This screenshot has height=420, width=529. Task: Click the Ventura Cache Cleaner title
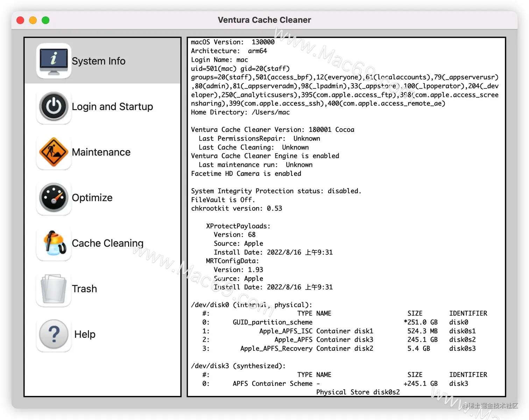pos(264,20)
